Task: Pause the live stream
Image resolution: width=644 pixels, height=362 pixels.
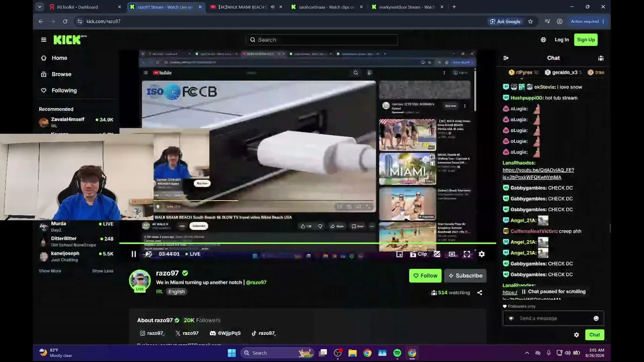Action: (133, 254)
